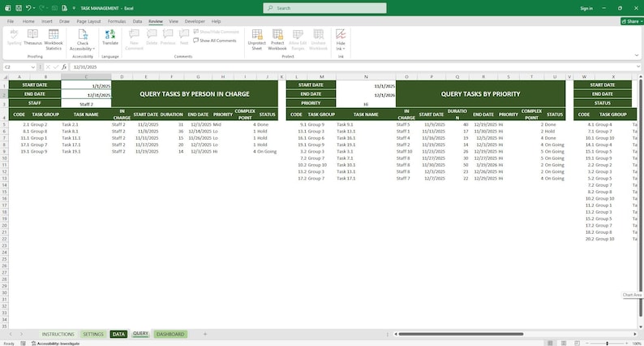Select cell containing Task 19.1 under Person in Charge
The width and height of the screenshot is (644, 346).
(85, 151)
